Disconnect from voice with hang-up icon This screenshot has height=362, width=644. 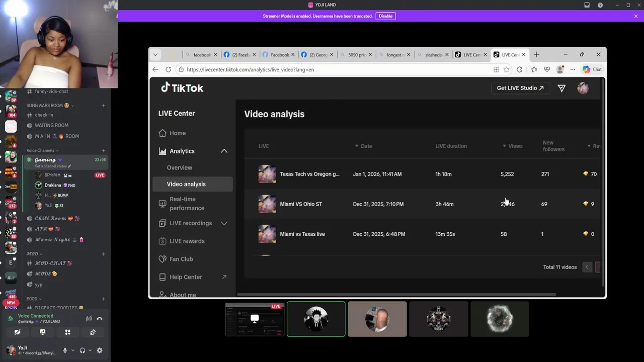[x=100, y=318]
